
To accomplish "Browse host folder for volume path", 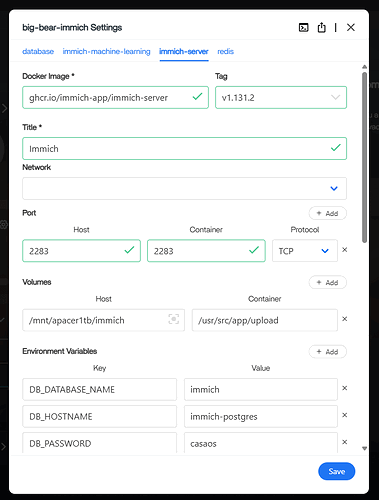I will coord(173,319).
